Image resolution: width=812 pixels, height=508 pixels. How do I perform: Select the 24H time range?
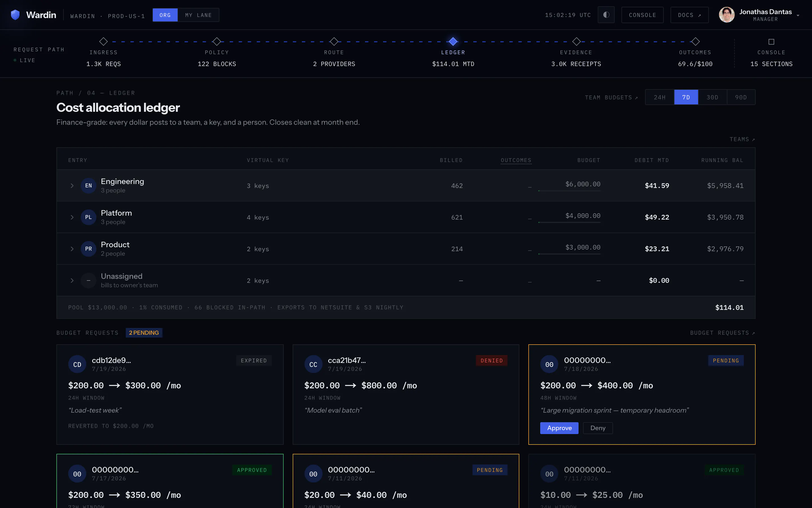[x=660, y=97]
